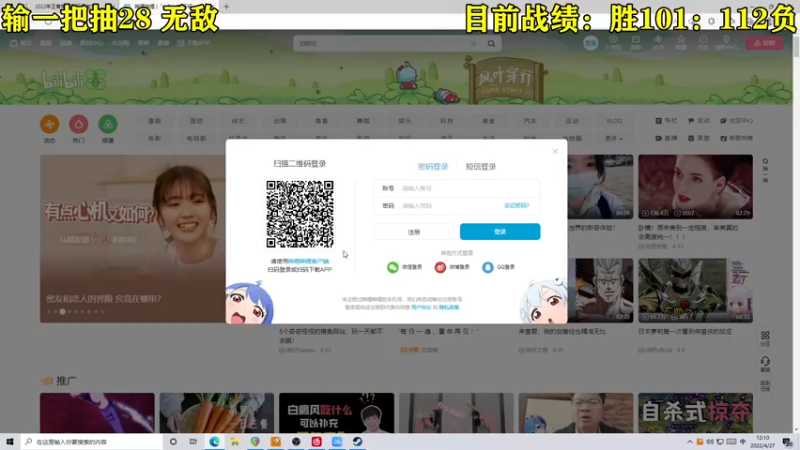Show hidden system tray icons chevron
This screenshot has width=800, height=450.
pos(690,442)
